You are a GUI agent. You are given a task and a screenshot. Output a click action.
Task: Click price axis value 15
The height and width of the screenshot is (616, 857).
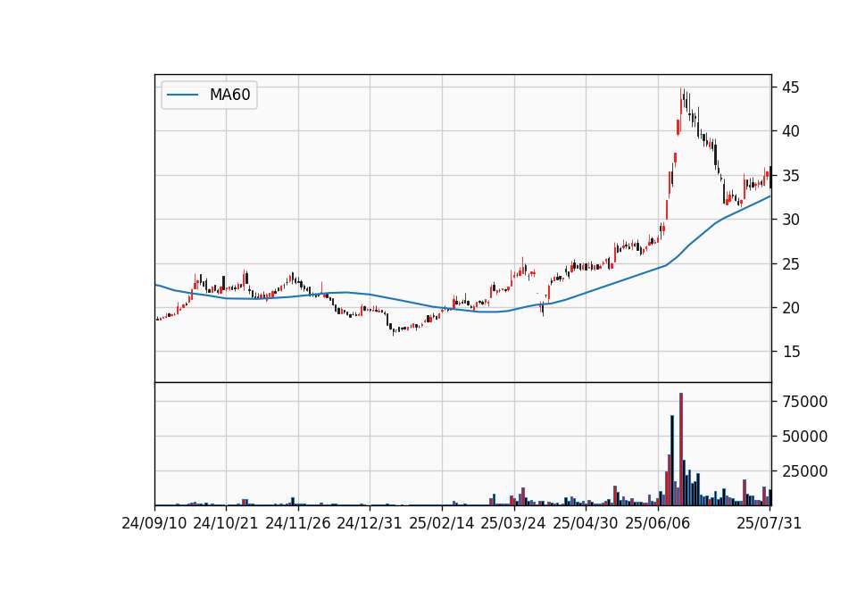click(791, 352)
